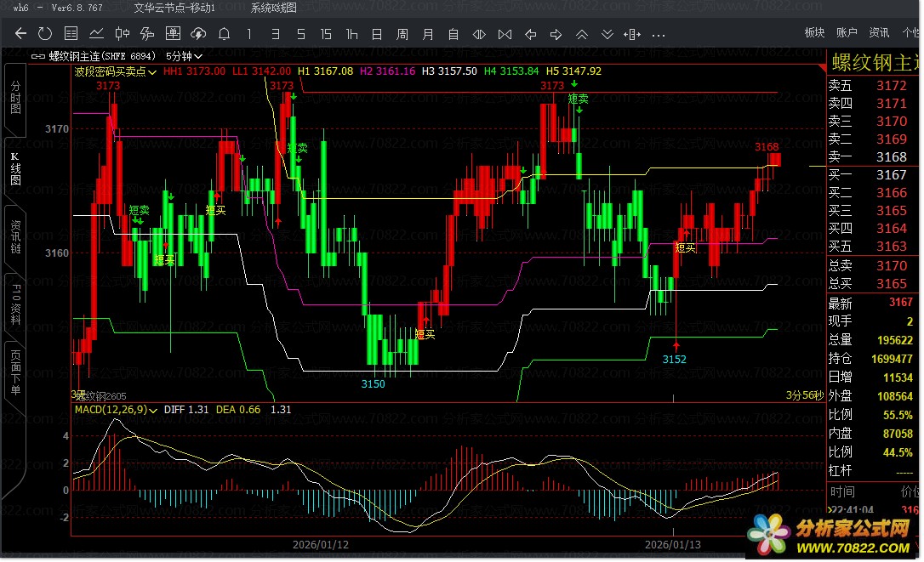924x562 pixels.
Task: Click the 卖一 price 3168 in order book
Action: point(891,156)
